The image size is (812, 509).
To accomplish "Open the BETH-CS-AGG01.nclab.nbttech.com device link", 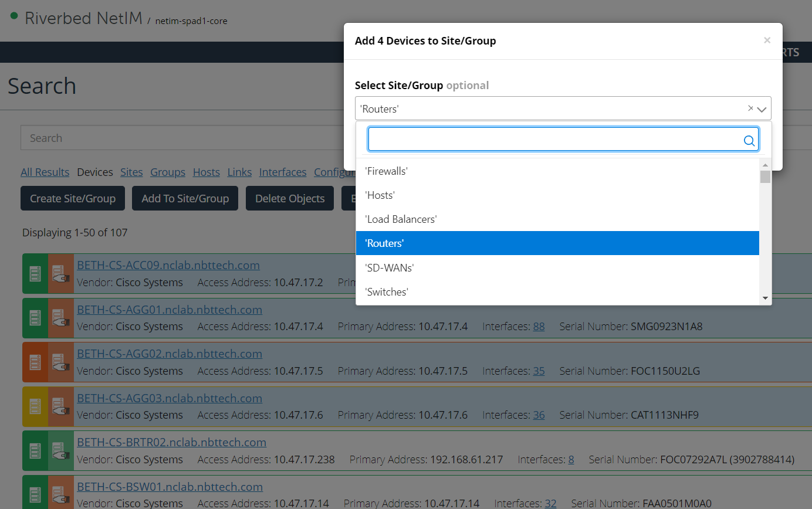I will 170,310.
